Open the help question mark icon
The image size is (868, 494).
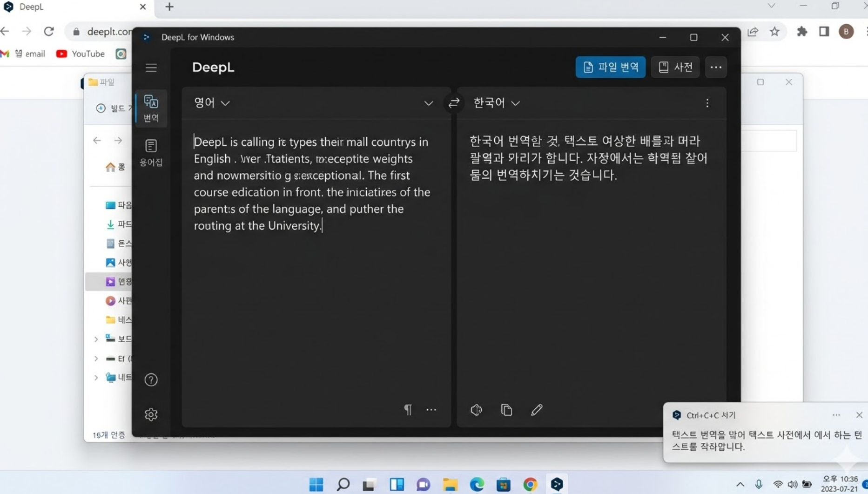151,380
